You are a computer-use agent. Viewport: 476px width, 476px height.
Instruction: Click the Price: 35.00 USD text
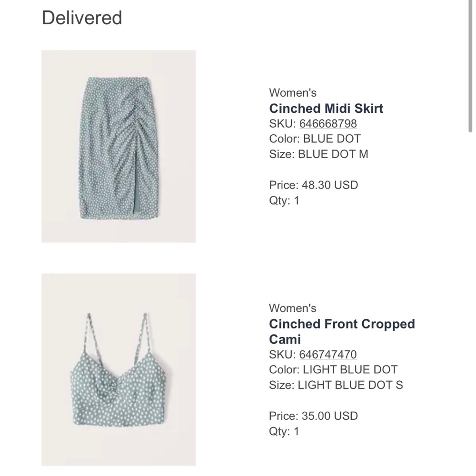tap(314, 416)
